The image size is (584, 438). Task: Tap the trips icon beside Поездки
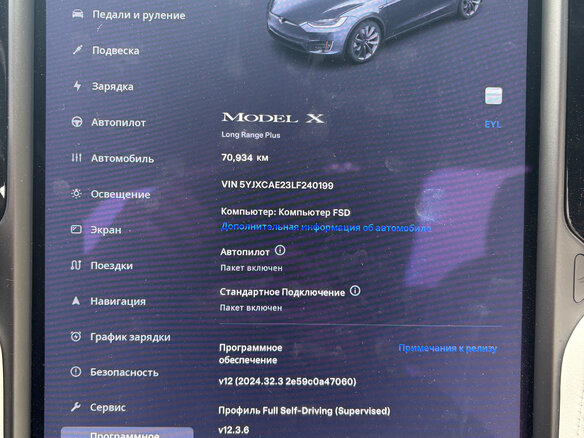[76, 265]
